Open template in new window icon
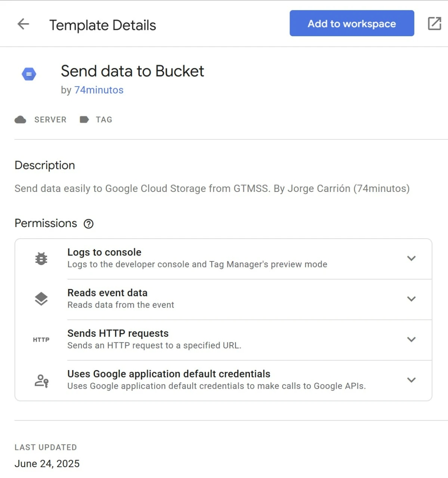The image size is (448, 478). (434, 24)
